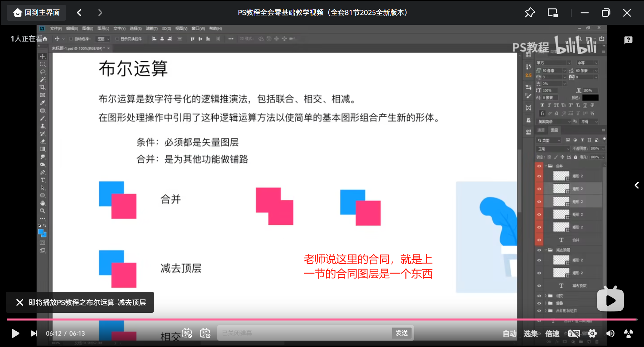Click the subtitle toggle icon
The height and width of the screenshot is (347, 644).
[x=574, y=334]
